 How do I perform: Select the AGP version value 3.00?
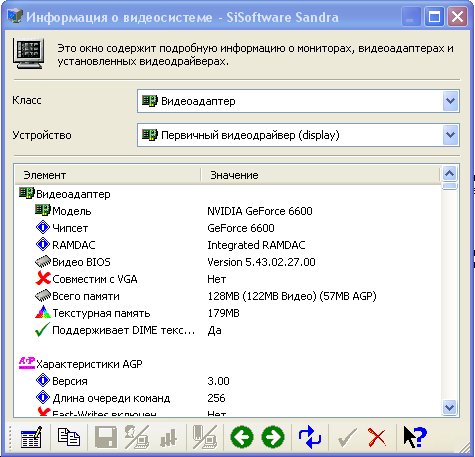click(218, 381)
